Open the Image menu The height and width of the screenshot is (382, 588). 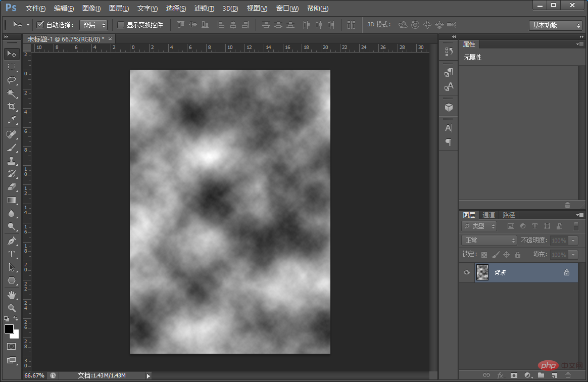(x=91, y=8)
